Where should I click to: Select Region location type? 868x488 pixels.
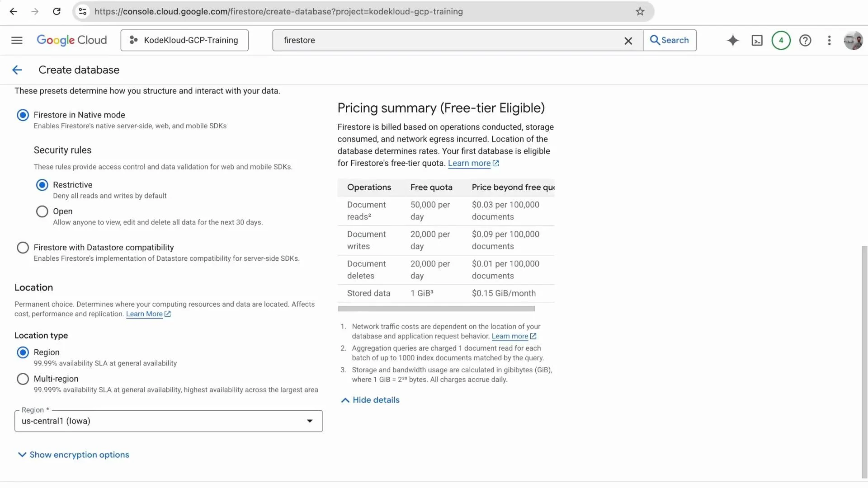[23, 352]
